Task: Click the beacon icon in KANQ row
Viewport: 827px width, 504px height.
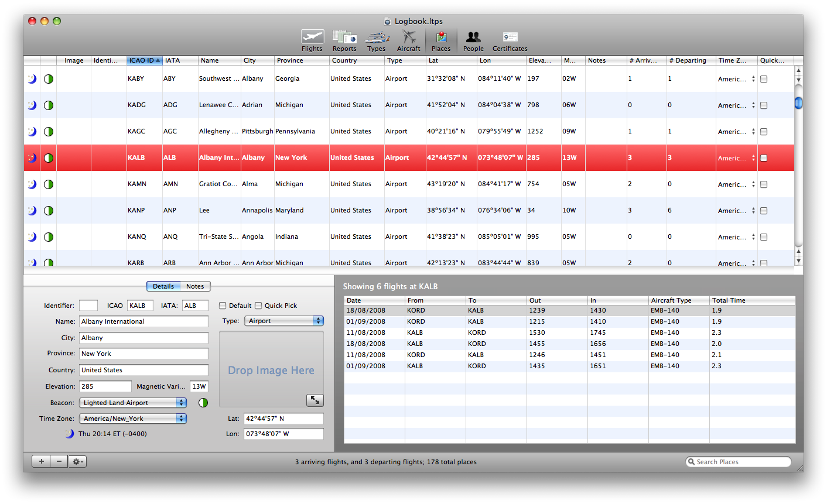Action: tap(49, 237)
